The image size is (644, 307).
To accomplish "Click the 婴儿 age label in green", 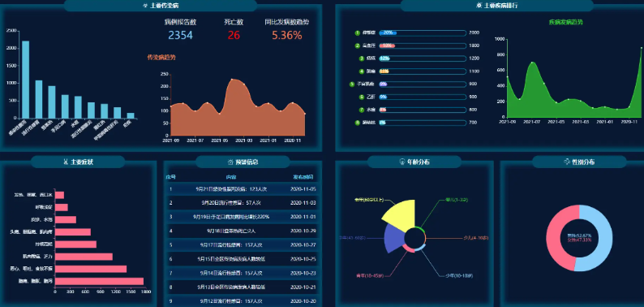I will [x=457, y=200].
